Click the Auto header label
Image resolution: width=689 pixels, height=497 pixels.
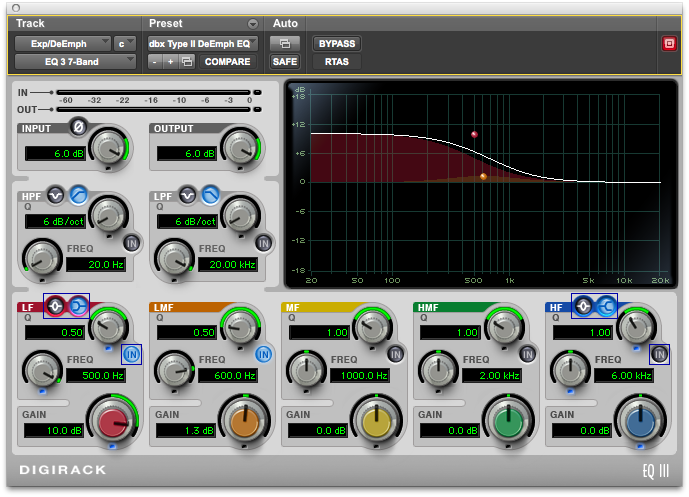click(x=285, y=23)
